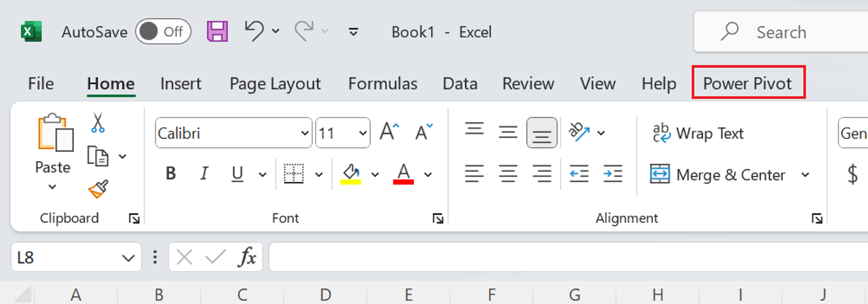Screen dimensions: 868x304
Task: Open the Fill Color dropdown arrow
Action: [375, 175]
